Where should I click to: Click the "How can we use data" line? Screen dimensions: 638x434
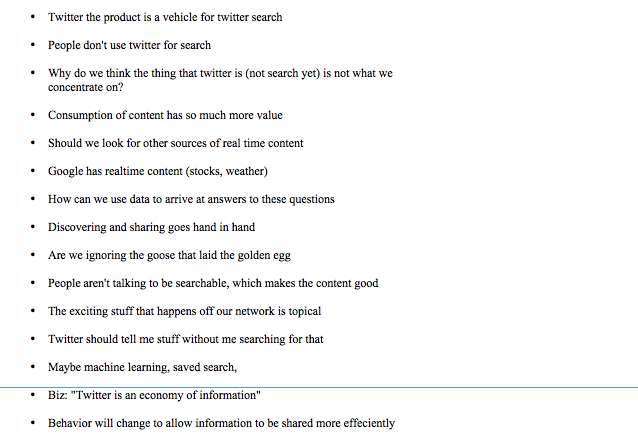point(191,199)
